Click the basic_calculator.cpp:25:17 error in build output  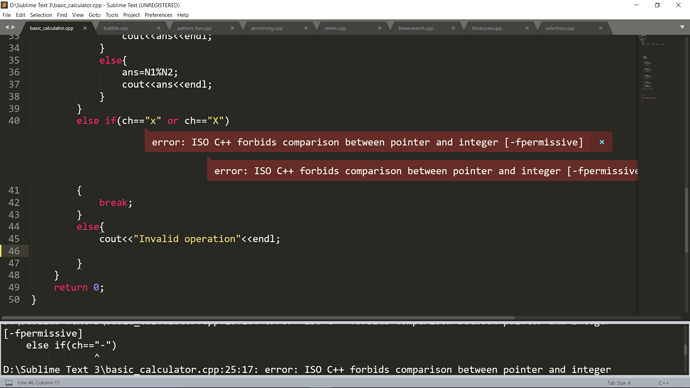307,370
